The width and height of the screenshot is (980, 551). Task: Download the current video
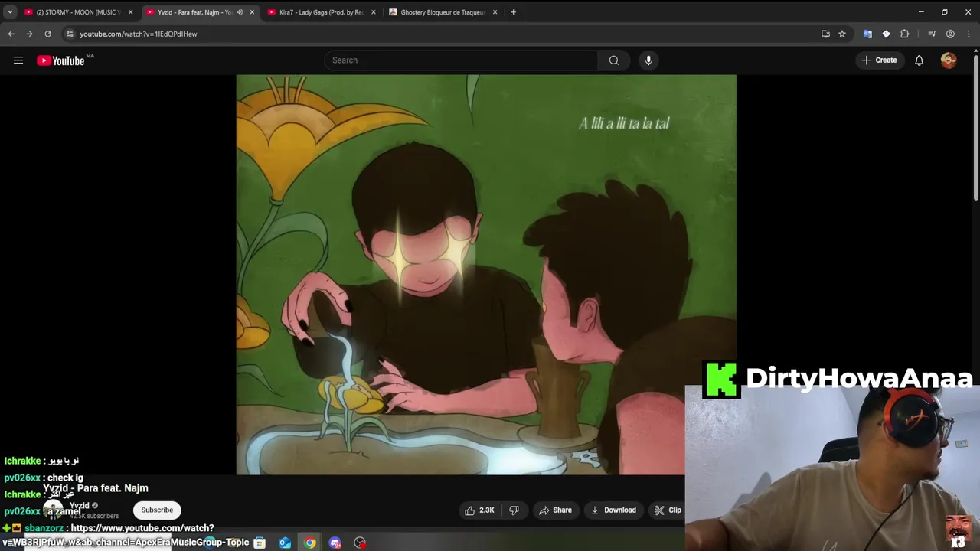tap(613, 510)
